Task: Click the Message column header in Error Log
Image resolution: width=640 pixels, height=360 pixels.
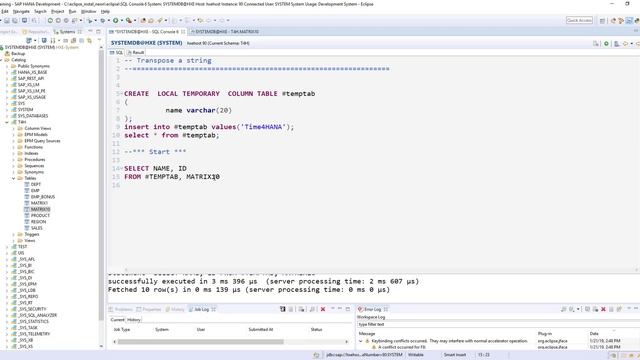Action: pyautogui.click(x=367, y=333)
